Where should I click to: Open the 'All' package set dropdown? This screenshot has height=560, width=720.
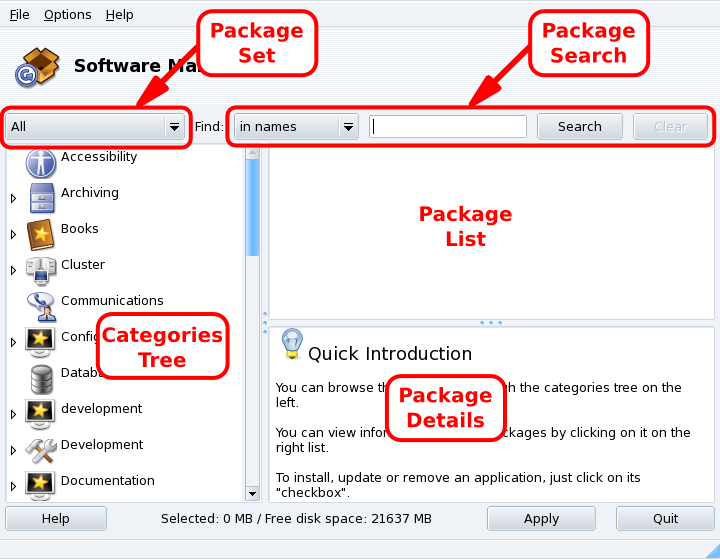point(96,127)
